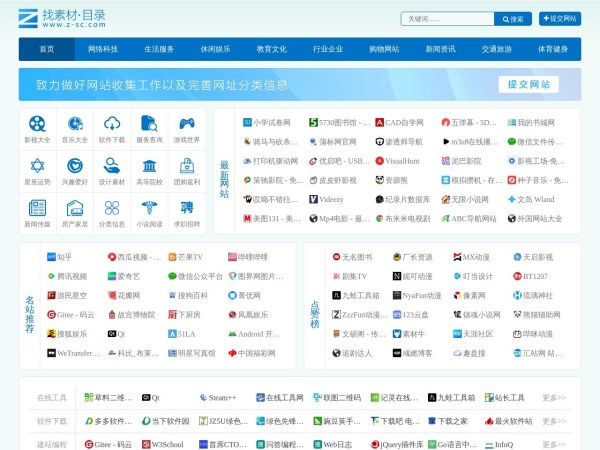Image resolution: width=600 pixels, height=450 pixels.
Task: Switch to the 网络科技 nav tab
Action: [103, 49]
